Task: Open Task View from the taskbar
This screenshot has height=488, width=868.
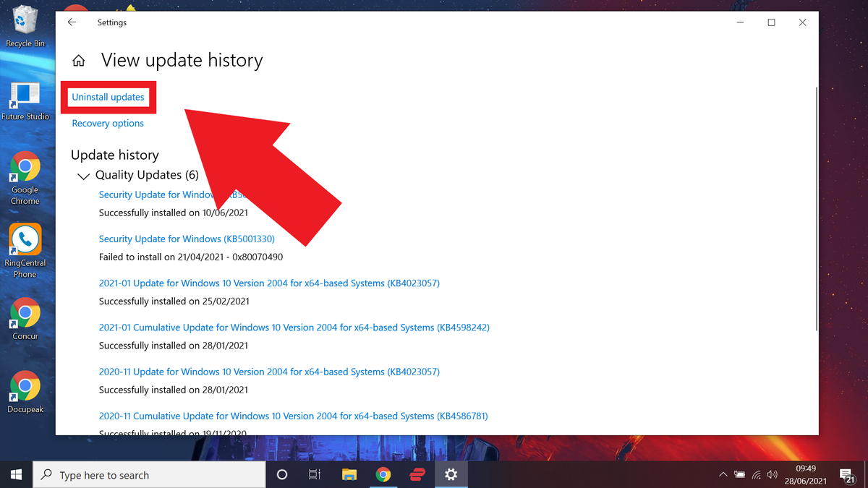Action: [x=314, y=474]
